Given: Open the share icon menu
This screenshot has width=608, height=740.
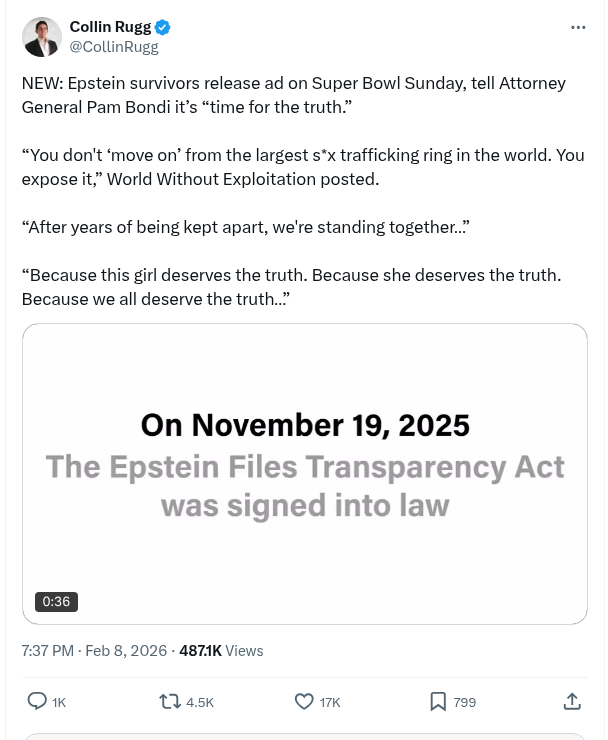Looking at the screenshot, I should (573, 702).
